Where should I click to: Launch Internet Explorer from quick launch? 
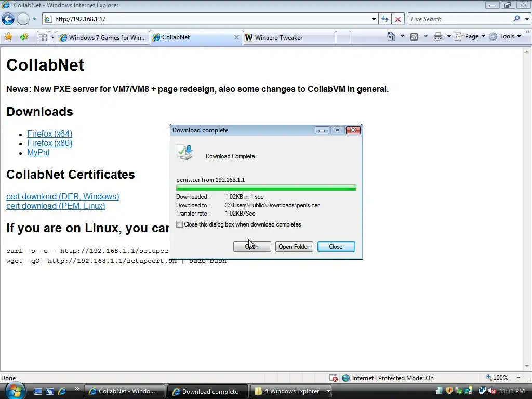coord(62,391)
